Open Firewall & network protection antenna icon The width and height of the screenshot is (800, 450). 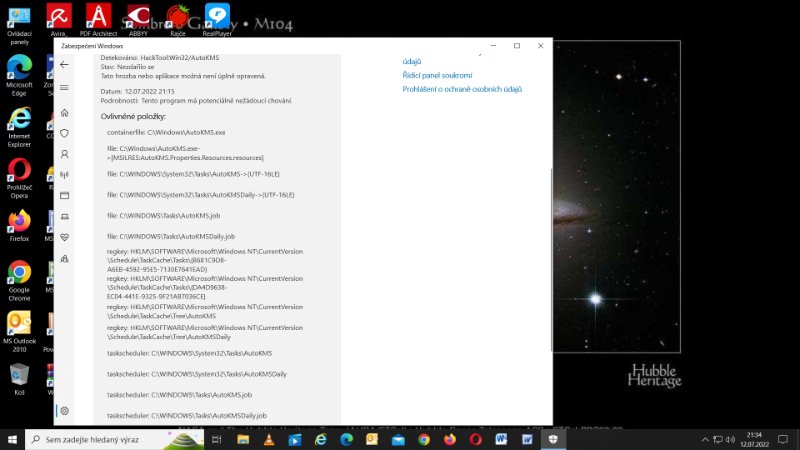64,175
